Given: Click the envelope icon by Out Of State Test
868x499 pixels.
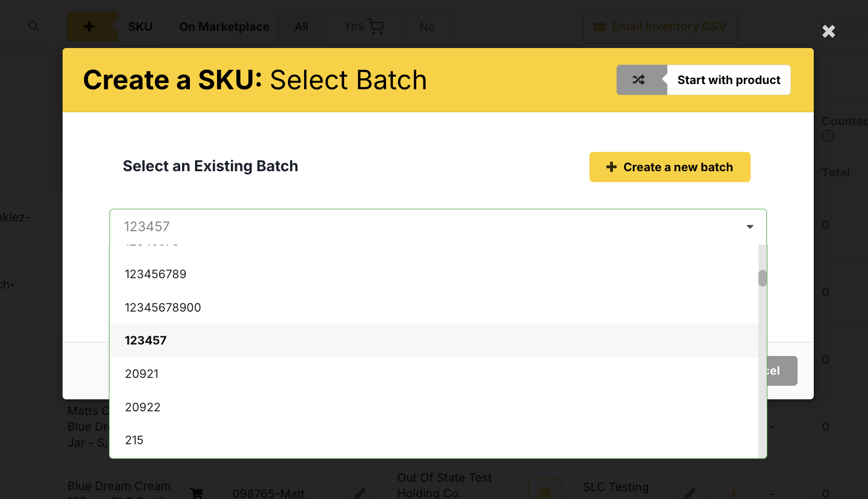Looking at the screenshot, I should [x=545, y=492].
